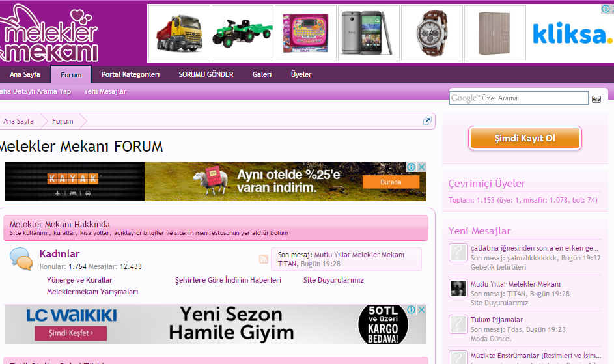Click TİTAN's avatar beside Mutlu Yıllar post
The width and height of the screenshot is (614, 364).
click(x=458, y=288)
